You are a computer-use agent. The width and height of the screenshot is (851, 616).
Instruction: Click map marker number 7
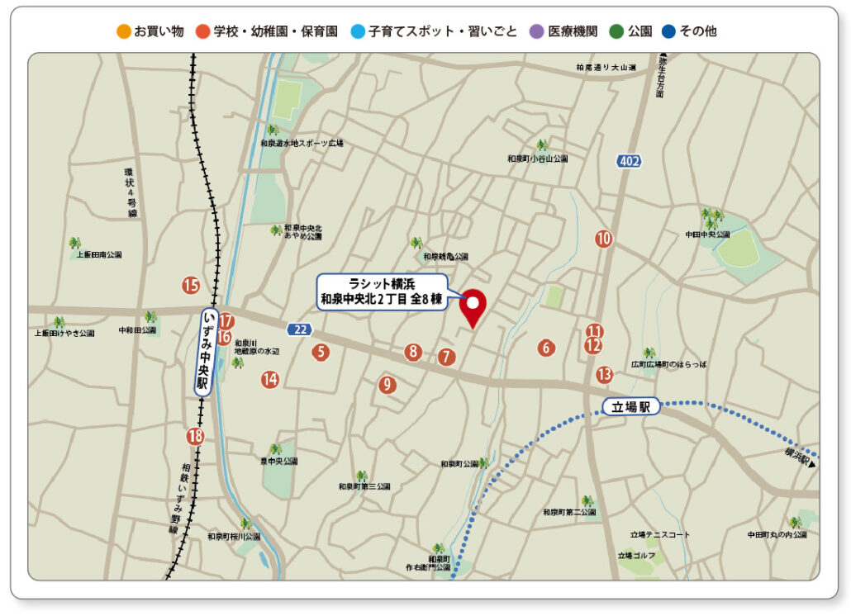coord(447,357)
